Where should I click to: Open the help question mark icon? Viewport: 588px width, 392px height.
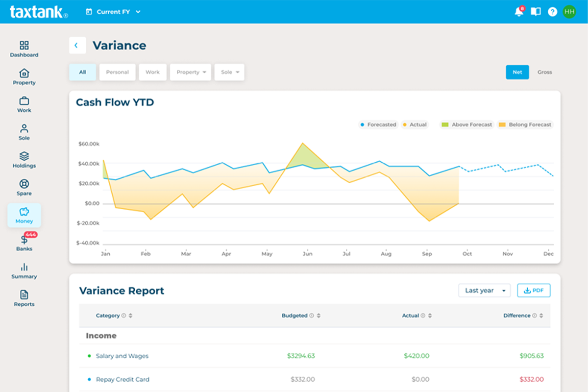[x=552, y=11]
